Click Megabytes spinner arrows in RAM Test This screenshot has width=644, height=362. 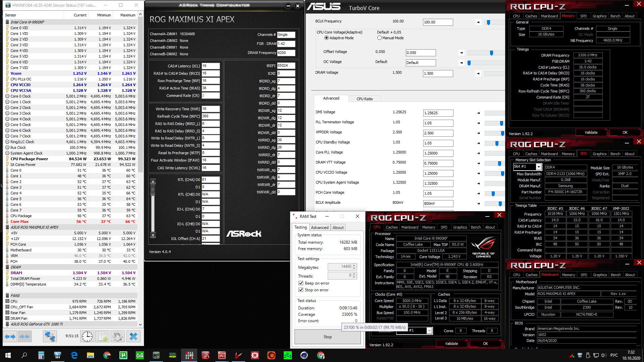tap(354, 267)
